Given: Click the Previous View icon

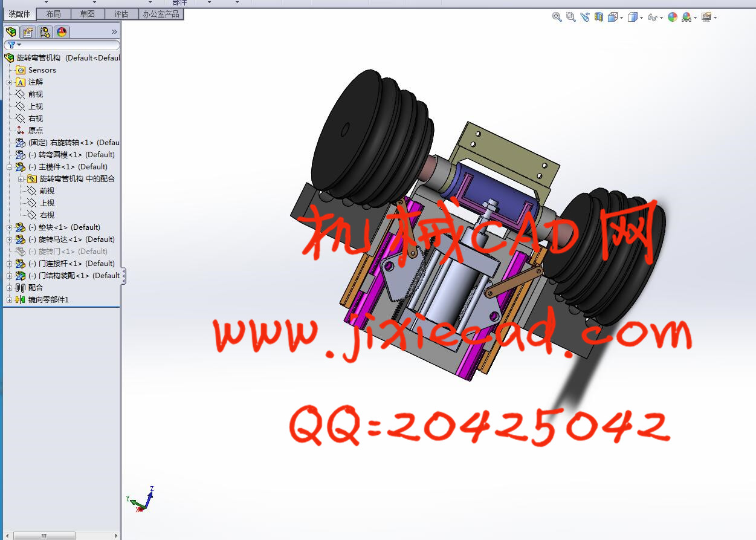Looking at the screenshot, I should (585, 18).
